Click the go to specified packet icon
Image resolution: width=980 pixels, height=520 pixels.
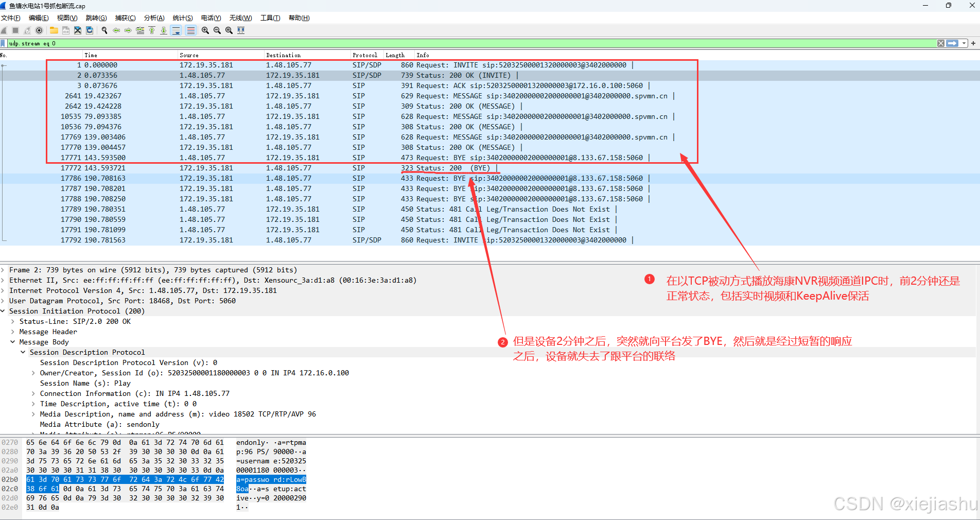tap(140, 30)
